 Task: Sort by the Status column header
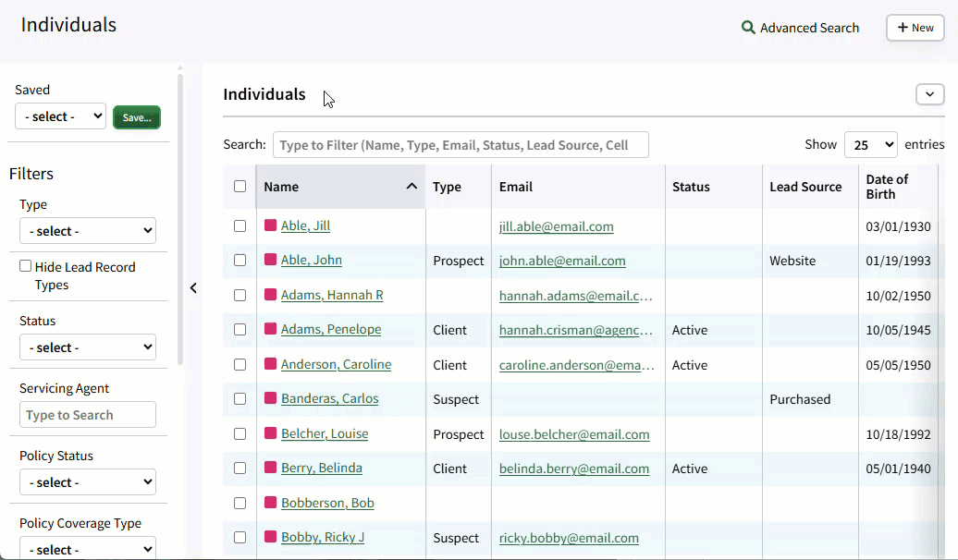[x=714, y=187]
